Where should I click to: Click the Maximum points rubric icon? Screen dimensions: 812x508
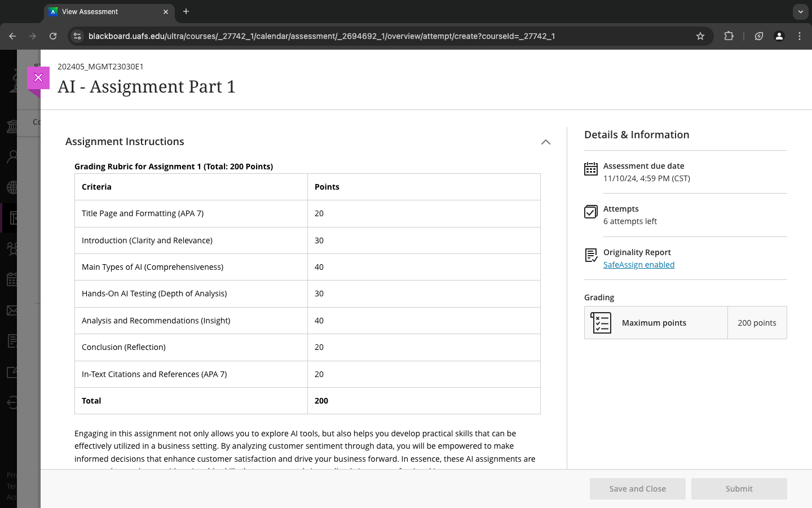pyautogui.click(x=601, y=323)
